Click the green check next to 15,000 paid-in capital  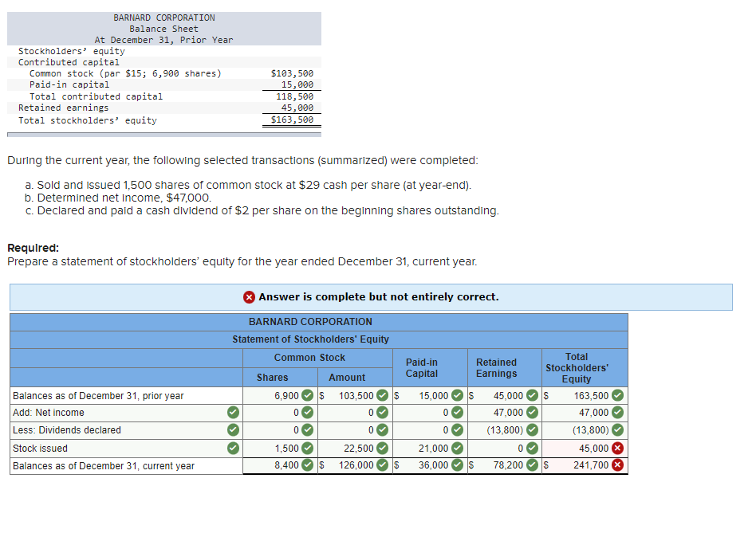pyautogui.click(x=457, y=395)
